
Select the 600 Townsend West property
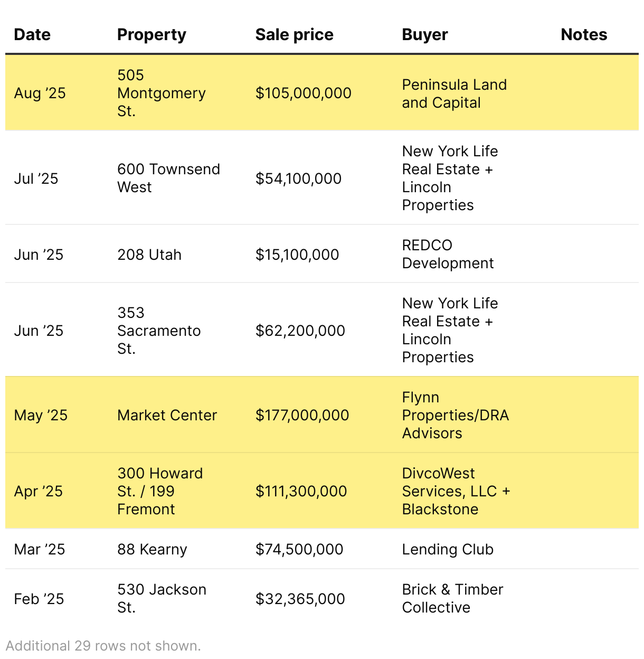[168, 178]
